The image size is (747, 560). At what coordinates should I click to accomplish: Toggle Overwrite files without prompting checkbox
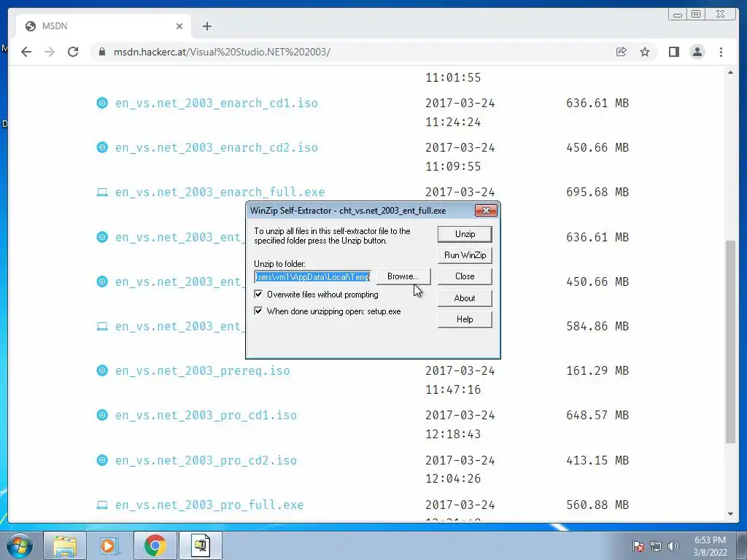(x=258, y=295)
